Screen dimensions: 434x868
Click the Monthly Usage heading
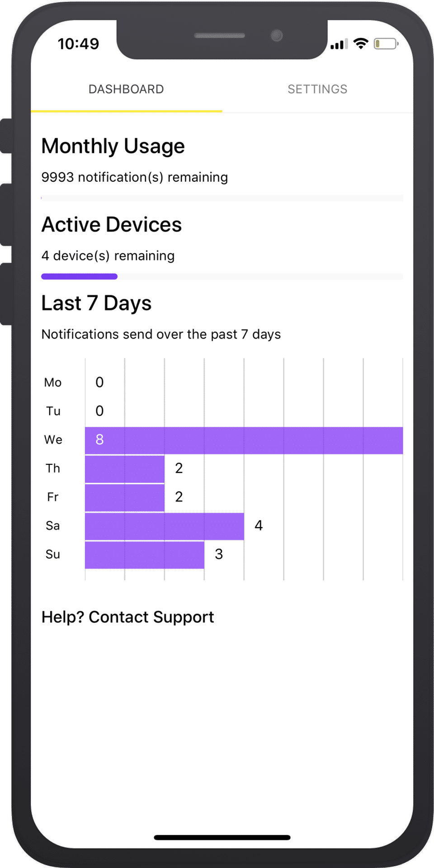[x=113, y=146]
